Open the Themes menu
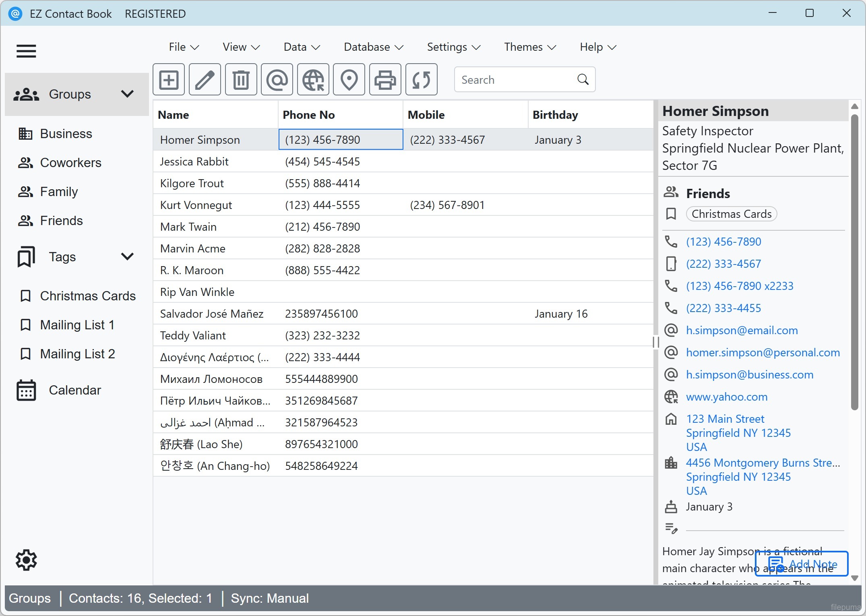This screenshot has width=866, height=616. pyautogui.click(x=530, y=47)
